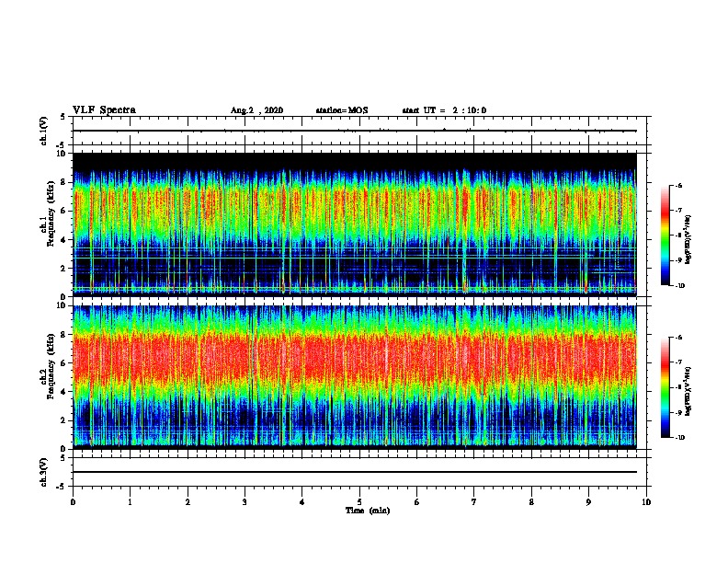Click the 'Time (min)' axis label
The width and height of the screenshot is (728, 563).
pos(368,511)
